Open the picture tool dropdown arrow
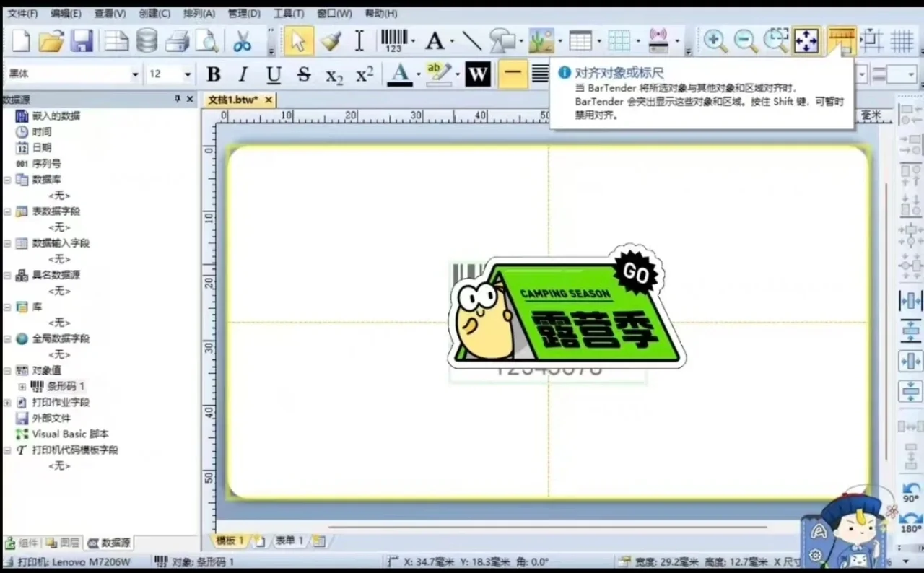 [x=559, y=40]
